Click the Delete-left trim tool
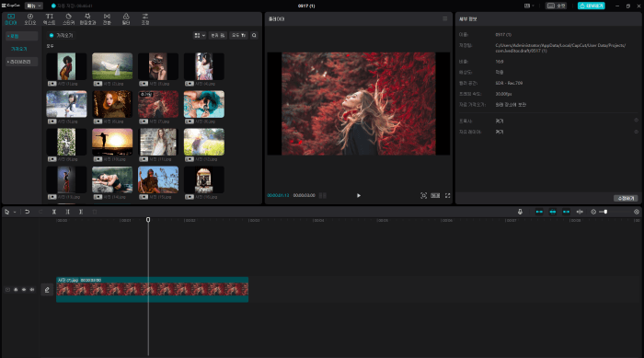Viewport: 644px width, 358px height. coord(67,212)
